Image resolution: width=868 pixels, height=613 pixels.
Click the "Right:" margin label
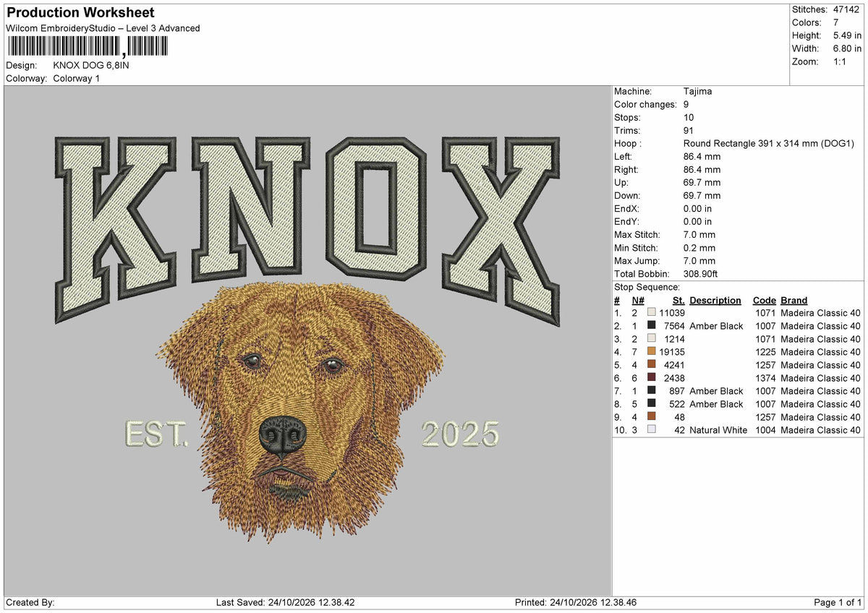point(626,170)
